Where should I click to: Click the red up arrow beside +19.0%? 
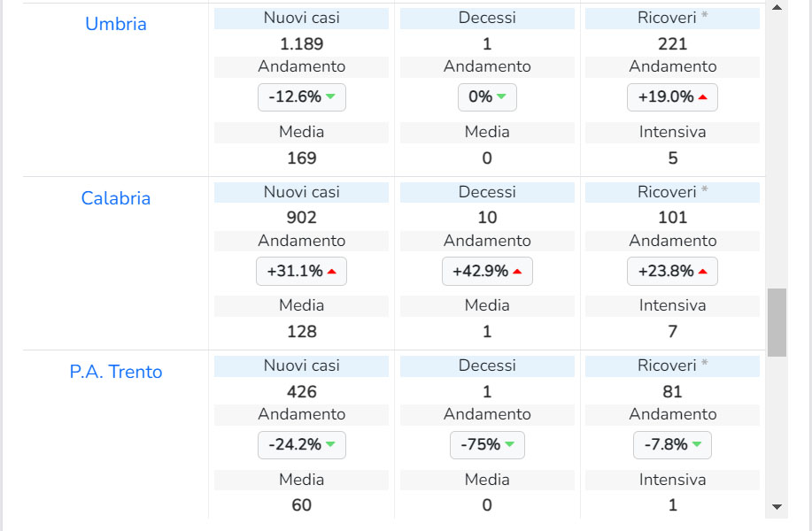pyautogui.click(x=703, y=97)
